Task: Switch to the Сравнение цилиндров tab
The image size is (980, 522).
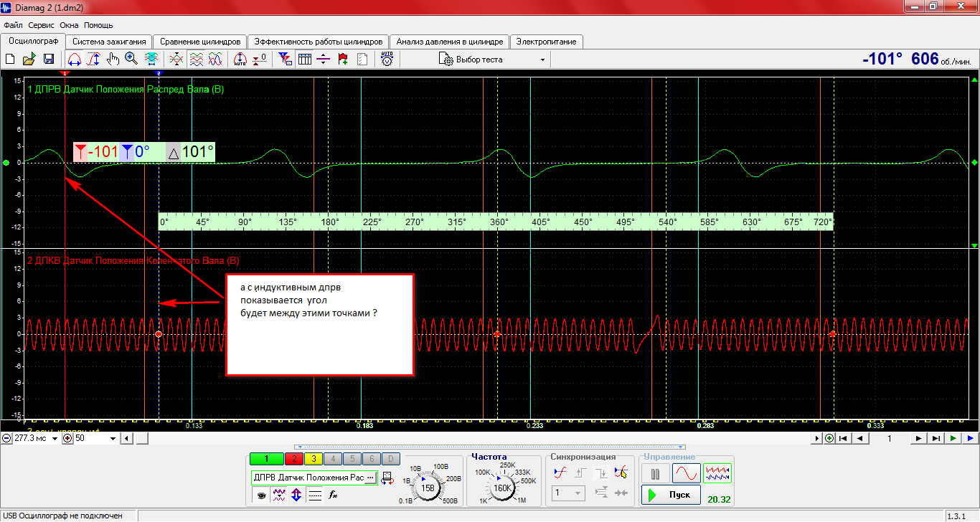Action: tap(200, 42)
